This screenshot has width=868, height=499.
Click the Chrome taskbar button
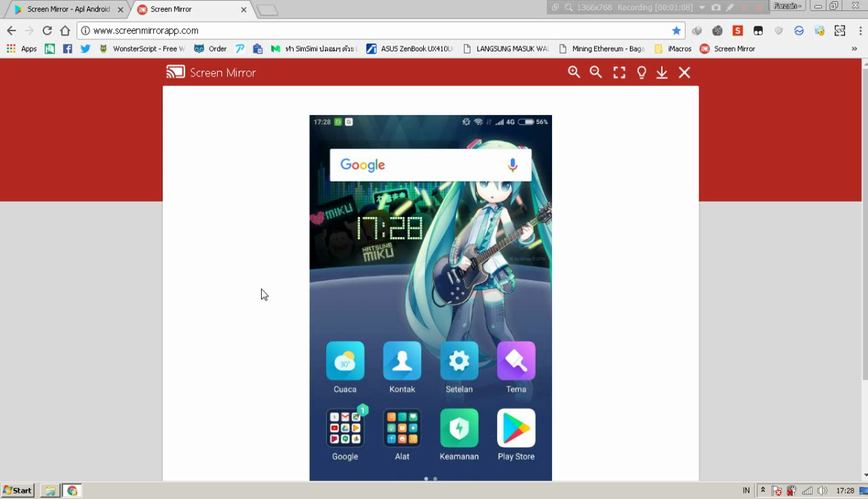point(73,490)
